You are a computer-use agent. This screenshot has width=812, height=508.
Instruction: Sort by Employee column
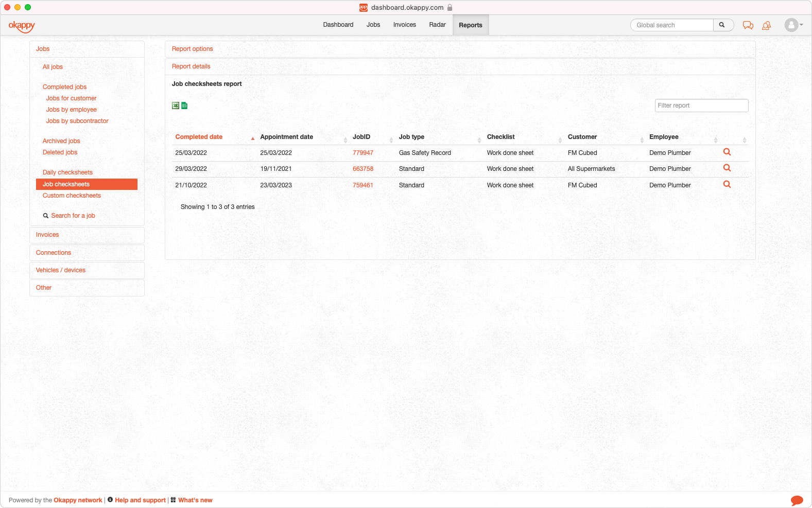683,137
